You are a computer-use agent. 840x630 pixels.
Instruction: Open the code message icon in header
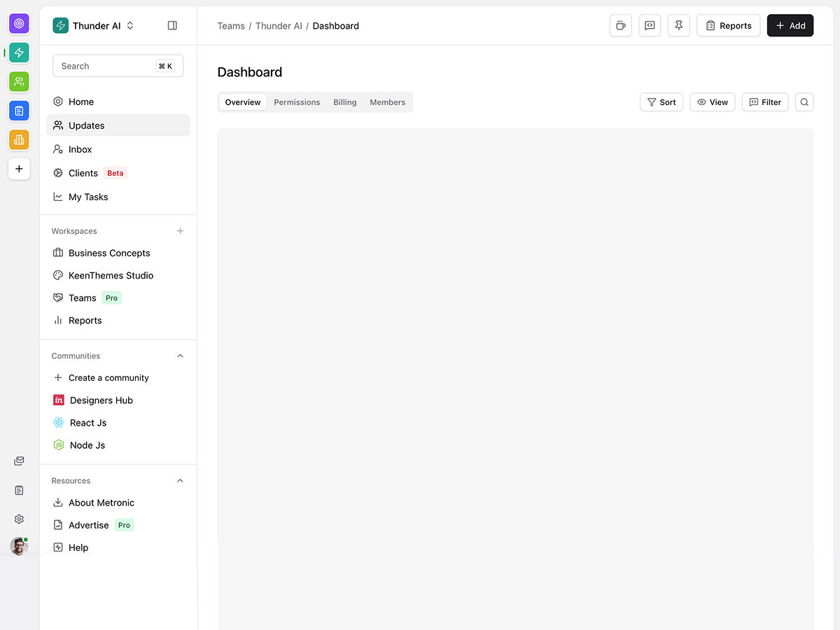(650, 26)
